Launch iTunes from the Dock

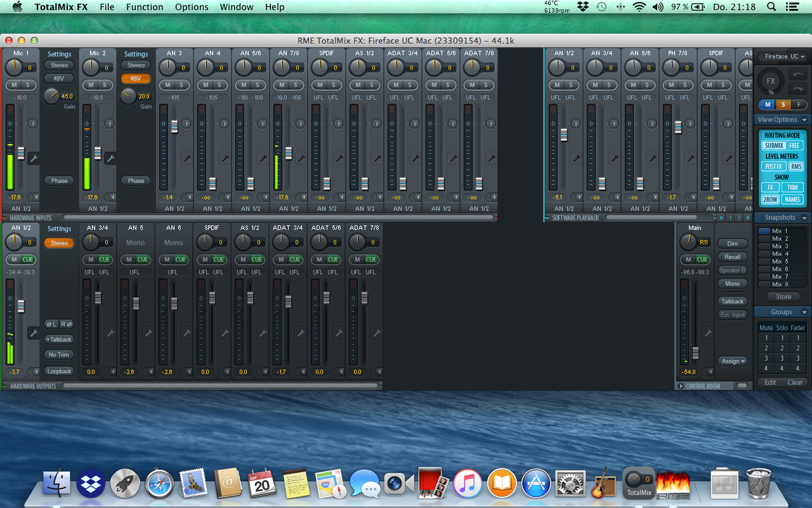[468, 484]
